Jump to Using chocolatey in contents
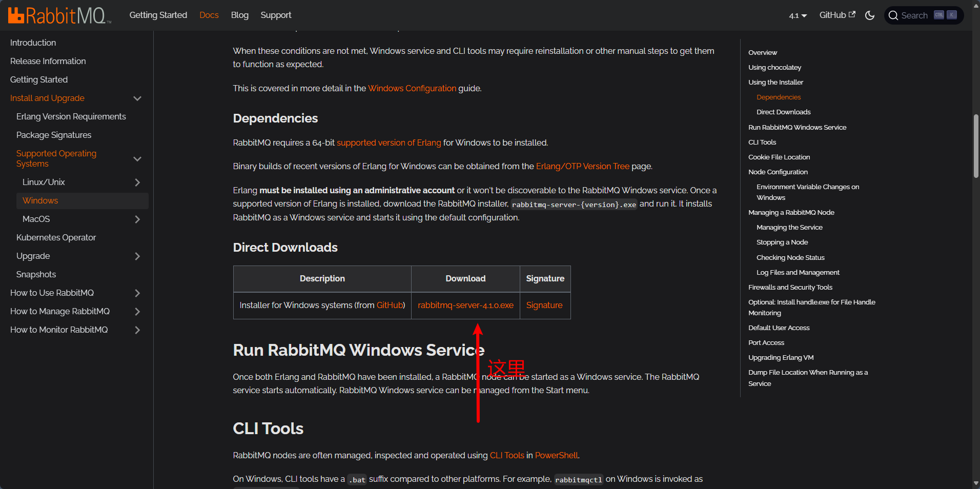Image resolution: width=980 pixels, height=489 pixels. (x=774, y=67)
